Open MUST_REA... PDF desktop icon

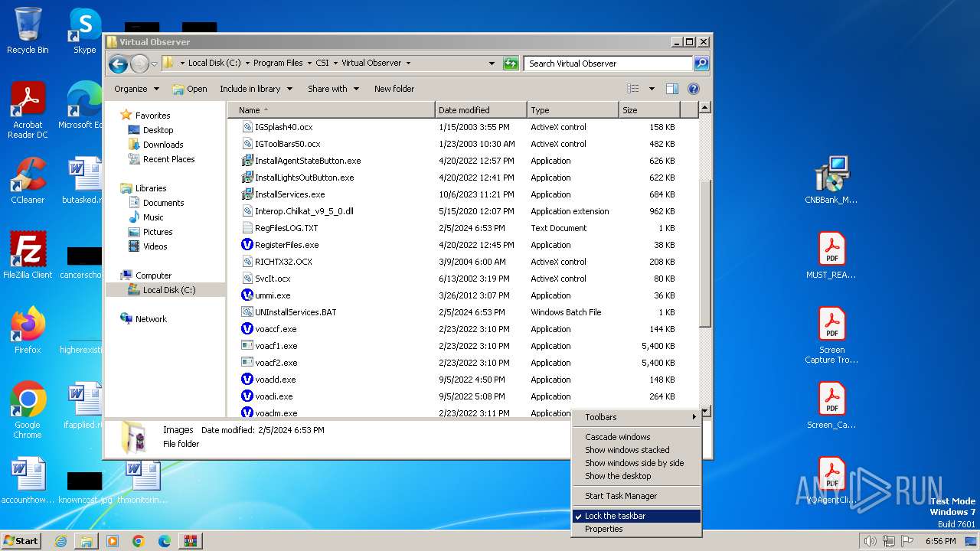[x=831, y=256]
